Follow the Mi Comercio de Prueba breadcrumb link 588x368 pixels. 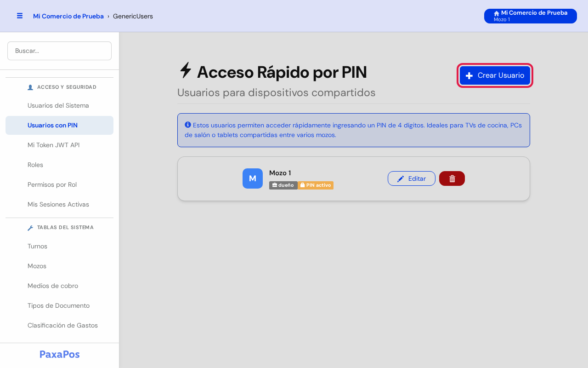point(68,16)
